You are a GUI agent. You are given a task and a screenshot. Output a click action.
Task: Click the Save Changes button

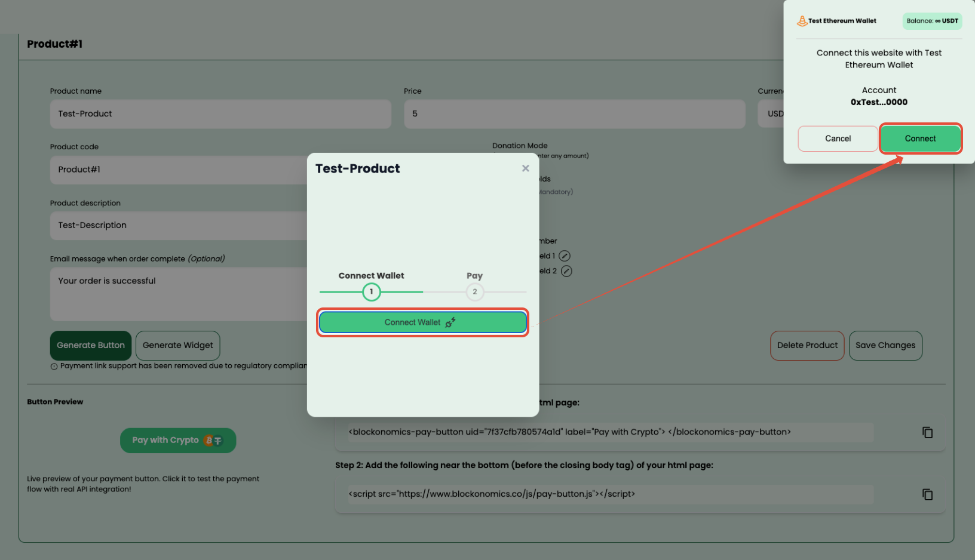tap(885, 345)
